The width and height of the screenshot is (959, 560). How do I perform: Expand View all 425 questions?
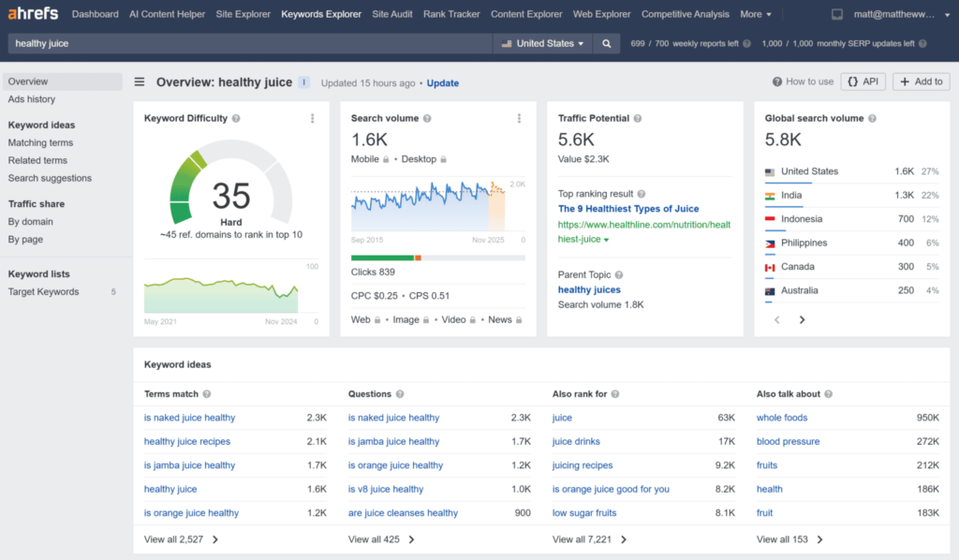[382, 539]
